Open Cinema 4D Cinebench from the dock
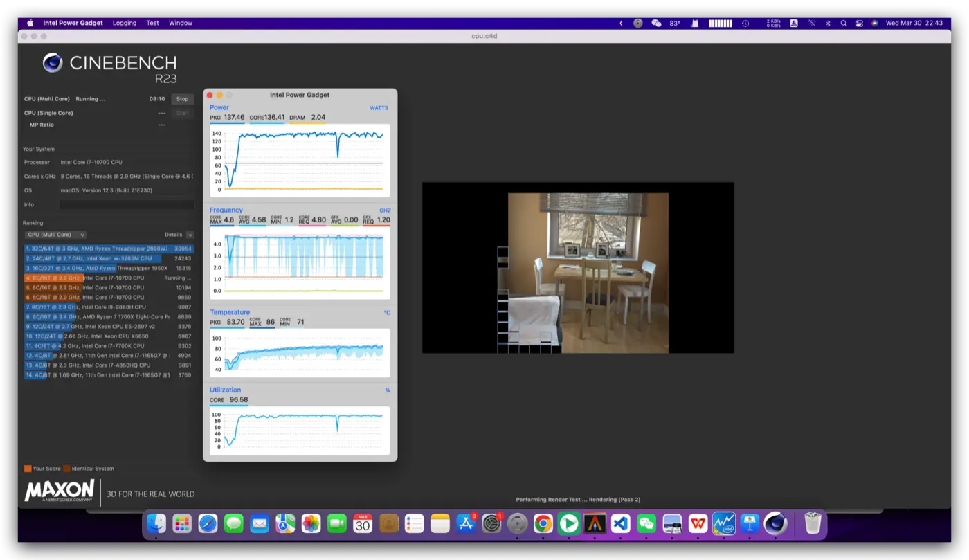 pyautogui.click(x=775, y=523)
